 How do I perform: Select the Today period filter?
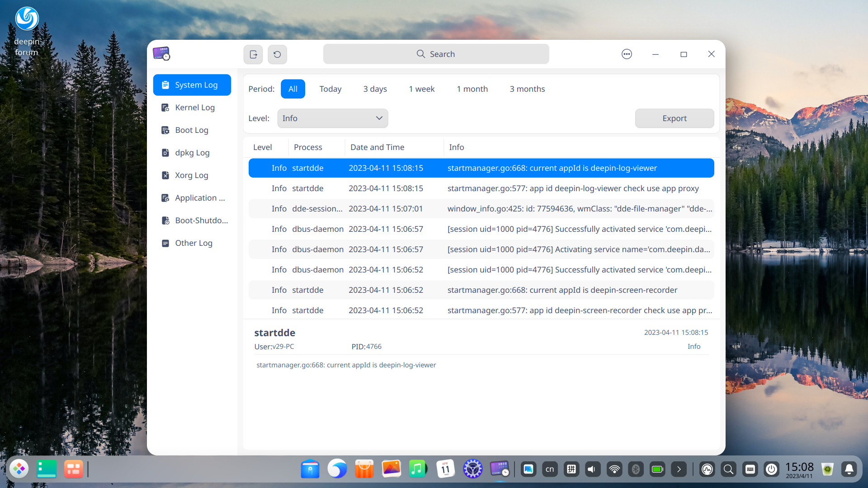click(x=330, y=89)
